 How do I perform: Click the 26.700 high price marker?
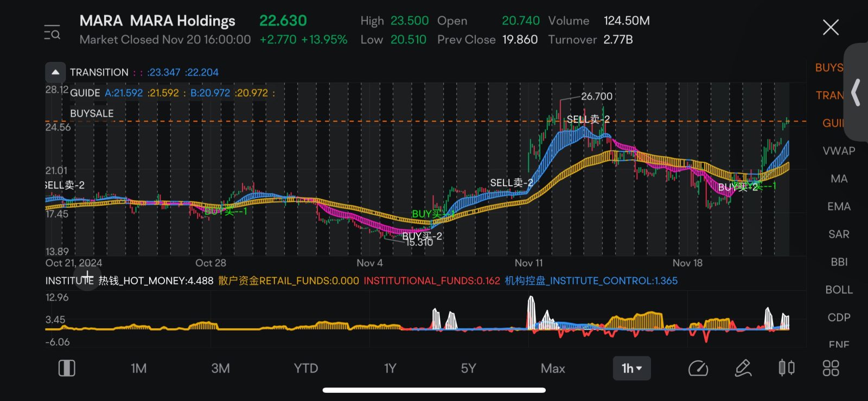pos(597,96)
